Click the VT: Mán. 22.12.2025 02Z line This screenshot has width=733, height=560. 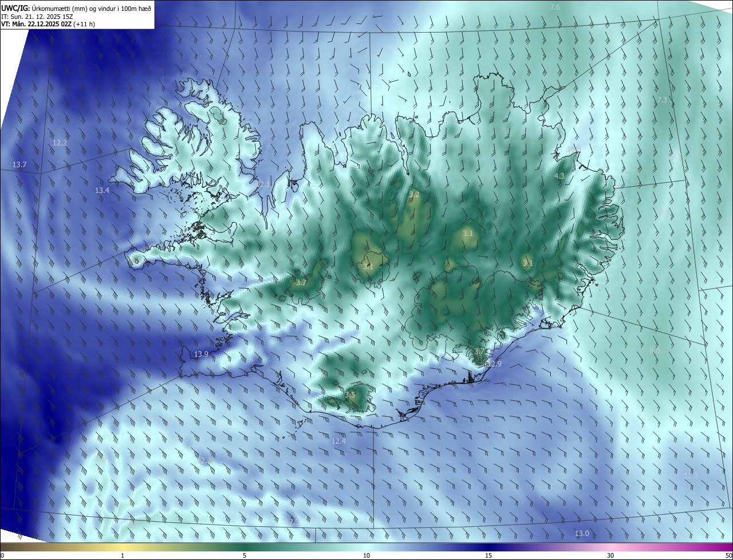pos(48,23)
